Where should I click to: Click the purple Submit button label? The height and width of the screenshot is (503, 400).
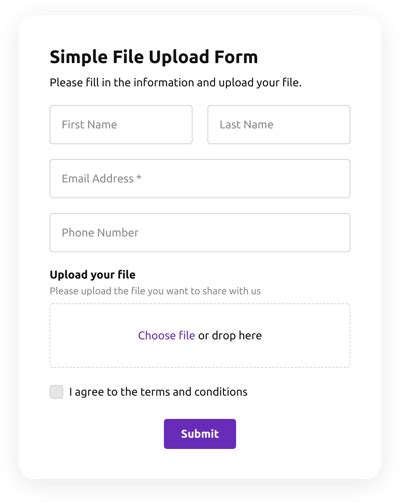click(x=200, y=434)
